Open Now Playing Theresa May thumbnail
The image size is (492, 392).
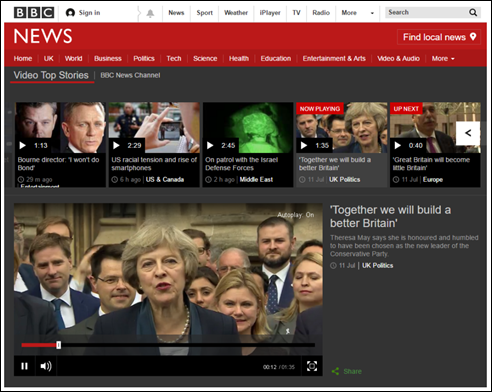point(342,128)
